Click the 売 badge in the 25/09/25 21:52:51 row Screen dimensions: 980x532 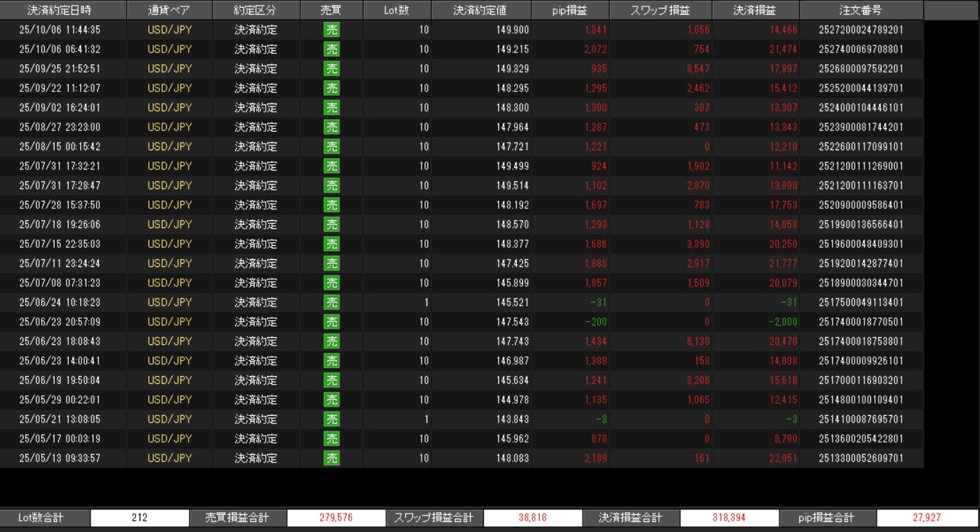pos(331,69)
